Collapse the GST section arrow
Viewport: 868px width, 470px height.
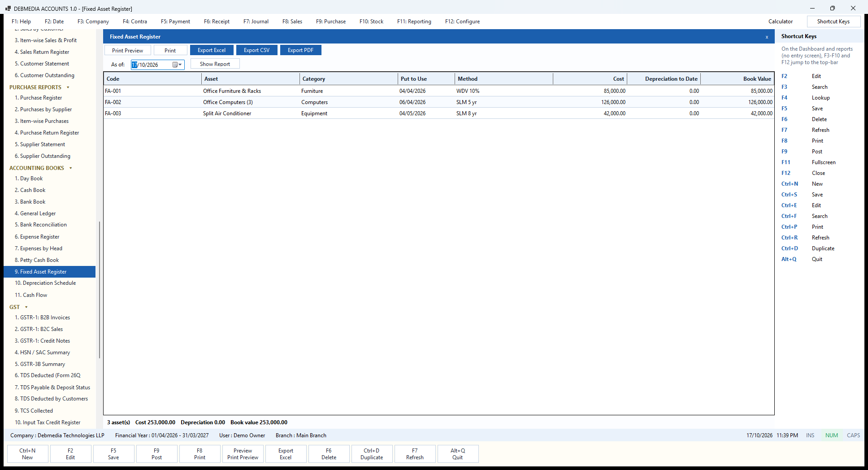click(x=26, y=307)
